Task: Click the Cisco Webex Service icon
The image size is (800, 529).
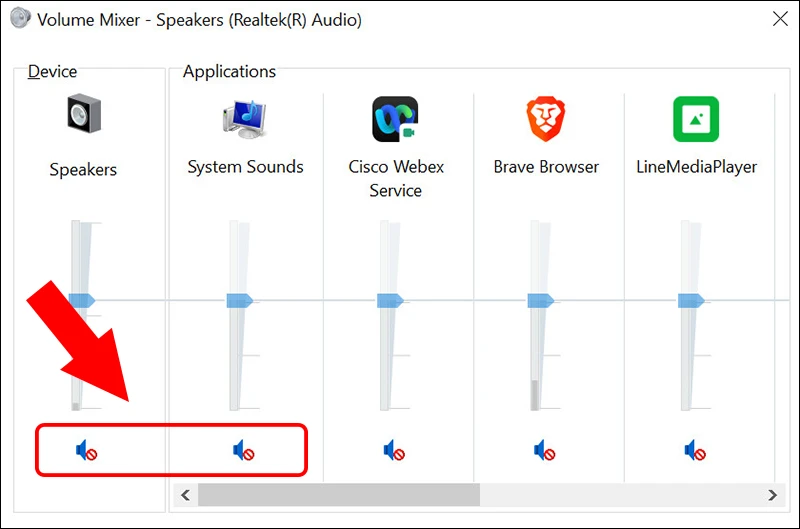Action: (395, 119)
